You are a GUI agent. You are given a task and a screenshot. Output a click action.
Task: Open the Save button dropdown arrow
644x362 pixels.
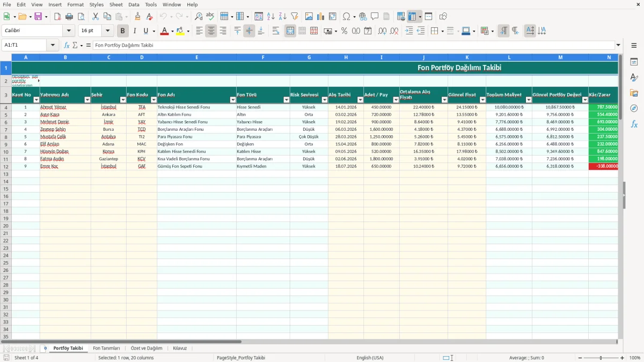(x=46, y=17)
